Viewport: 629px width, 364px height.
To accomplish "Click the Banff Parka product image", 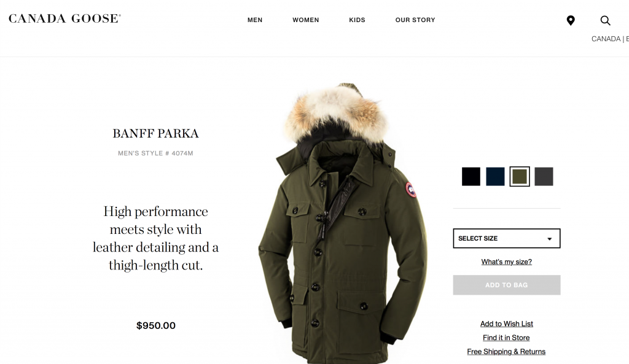I will (x=343, y=222).
